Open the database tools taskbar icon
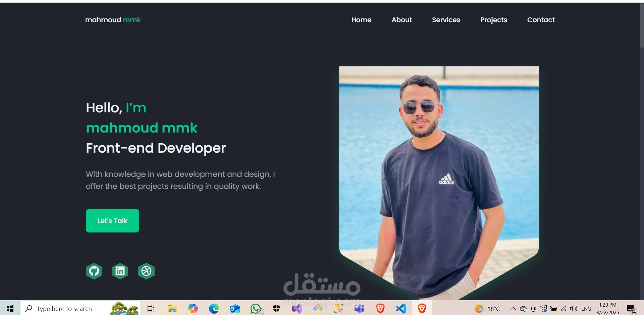Viewport: 644px width, 315px height. [x=338, y=308]
